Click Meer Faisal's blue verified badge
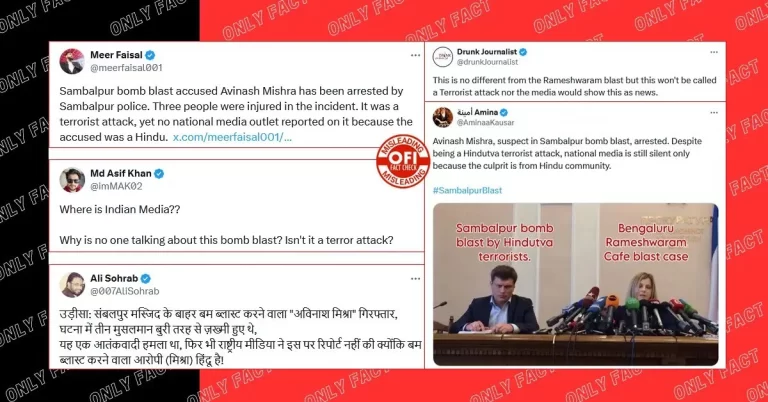This screenshot has height=402, width=768. [x=150, y=55]
